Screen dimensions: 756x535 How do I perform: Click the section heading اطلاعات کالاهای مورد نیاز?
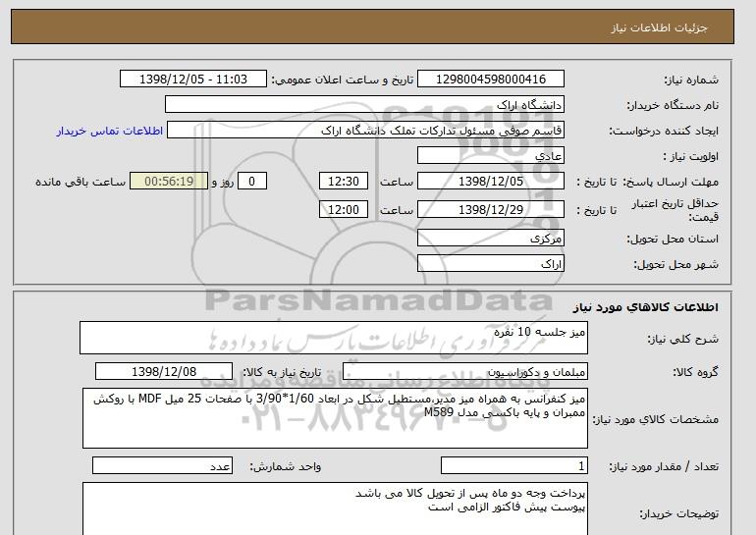coord(646,307)
